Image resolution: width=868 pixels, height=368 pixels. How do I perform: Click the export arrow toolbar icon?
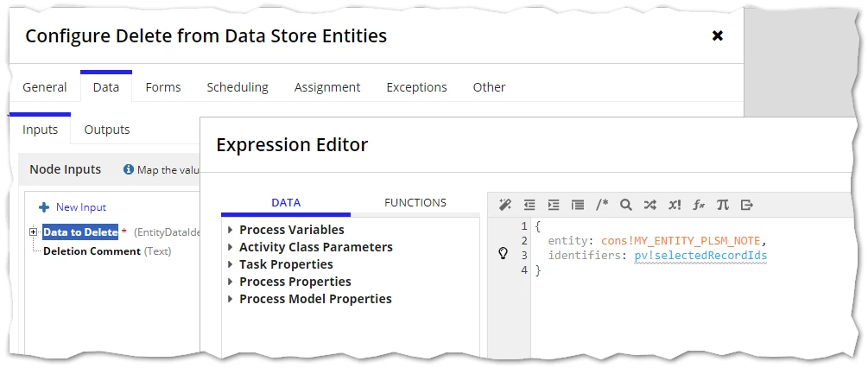[x=747, y=205]
